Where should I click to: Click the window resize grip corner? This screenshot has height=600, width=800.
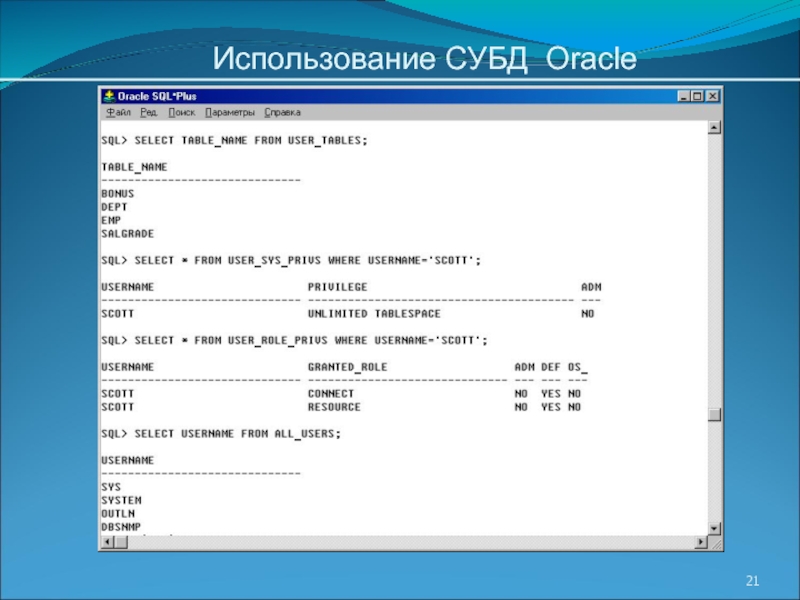715,543
